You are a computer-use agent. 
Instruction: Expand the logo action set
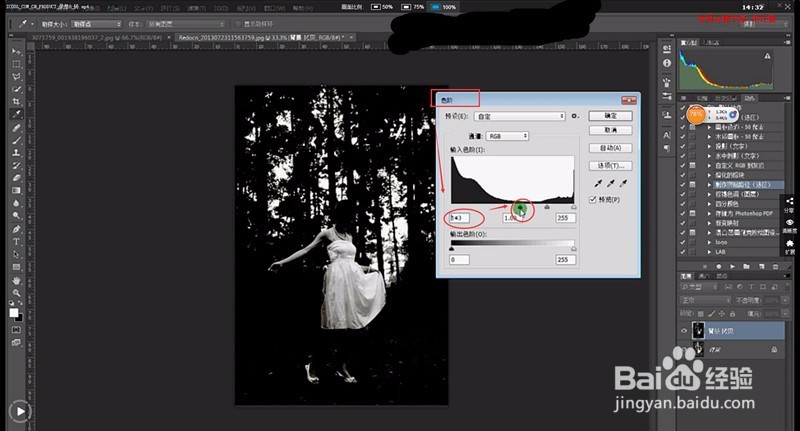click(x=709, y=242)
